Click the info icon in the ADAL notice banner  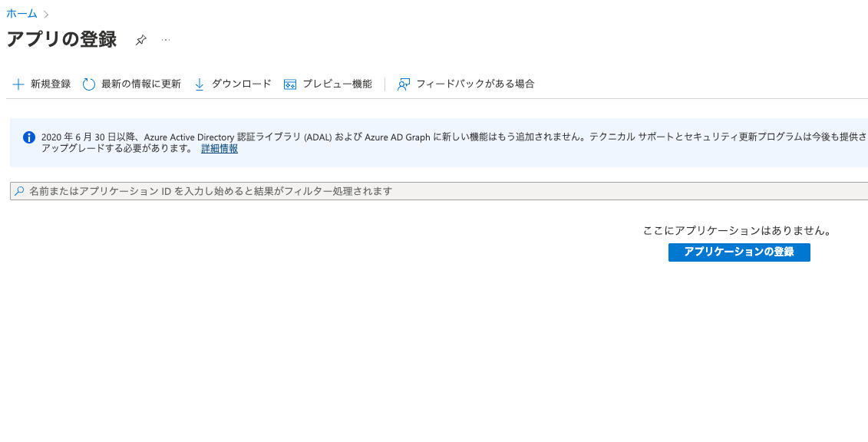28,137
